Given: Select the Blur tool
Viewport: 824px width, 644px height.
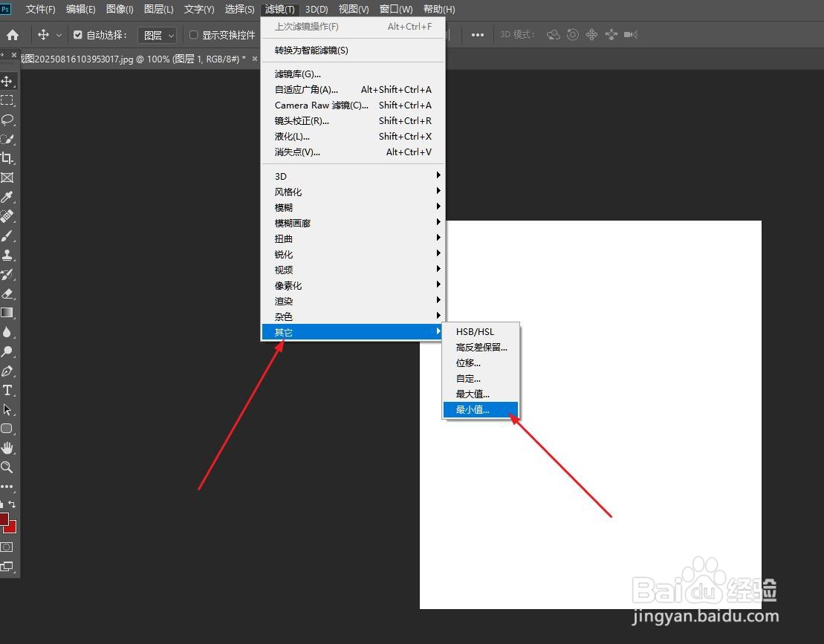Looking at the screenshot, I should (7, 332).
